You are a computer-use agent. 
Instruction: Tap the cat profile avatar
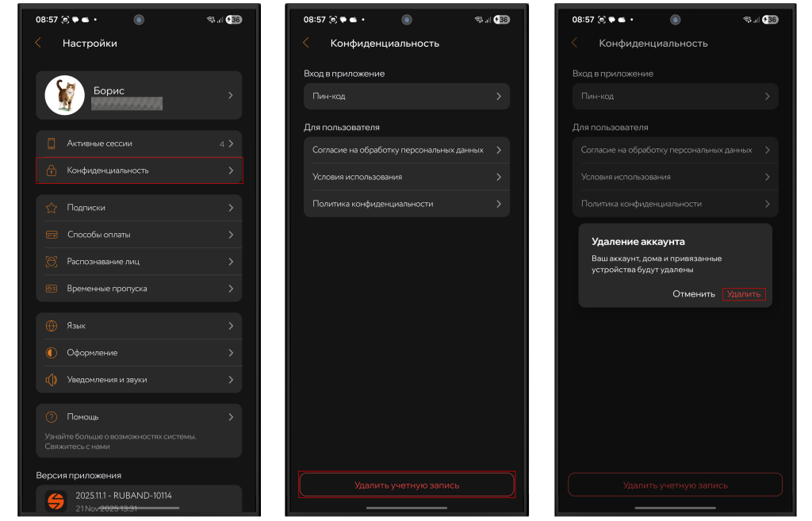64,95
